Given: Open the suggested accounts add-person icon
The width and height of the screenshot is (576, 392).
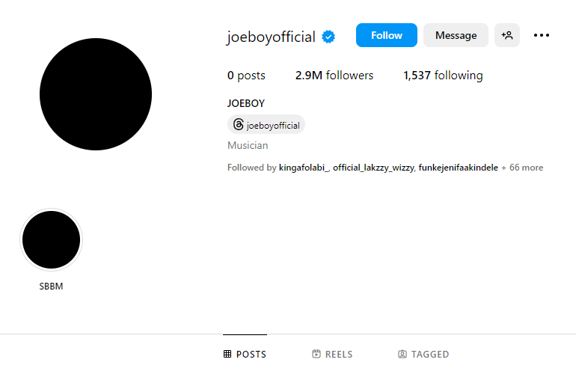Looking at the screenshot, I should (x=507, y=35).
